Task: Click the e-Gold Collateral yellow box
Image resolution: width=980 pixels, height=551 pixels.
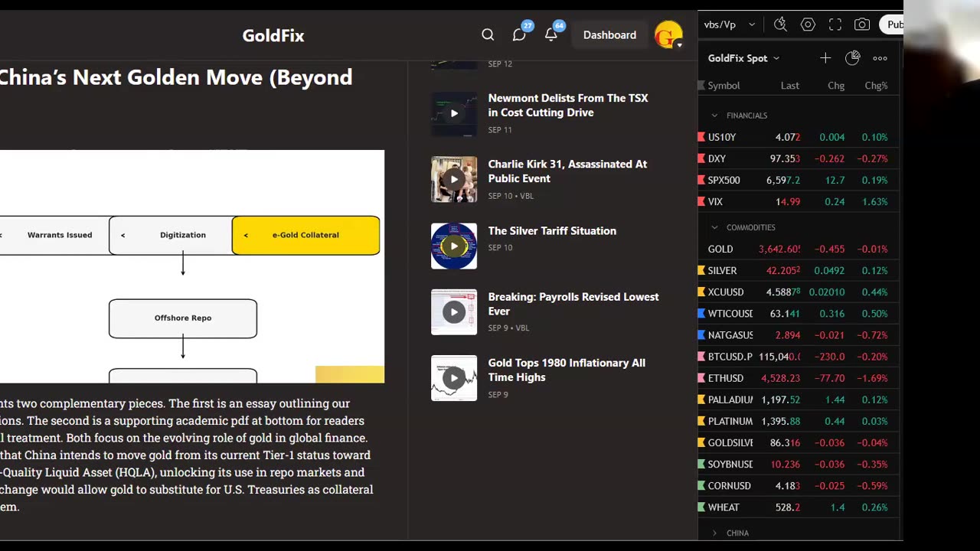Action: click(305, 235)
